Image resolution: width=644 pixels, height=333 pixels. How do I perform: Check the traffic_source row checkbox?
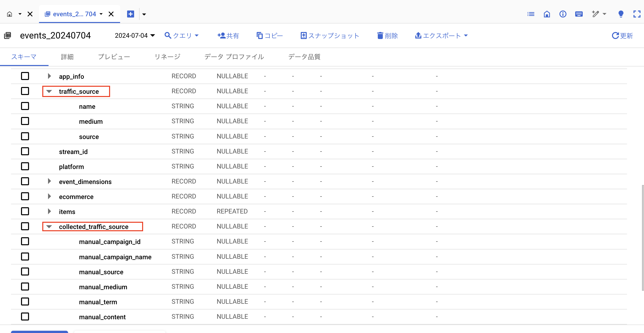(x=25, y=91)
